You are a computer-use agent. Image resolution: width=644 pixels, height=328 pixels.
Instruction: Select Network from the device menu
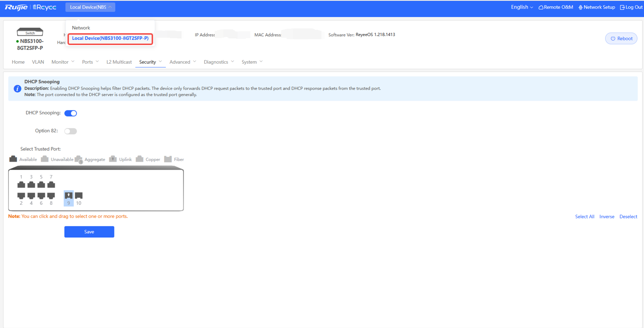tap(81, 28)
